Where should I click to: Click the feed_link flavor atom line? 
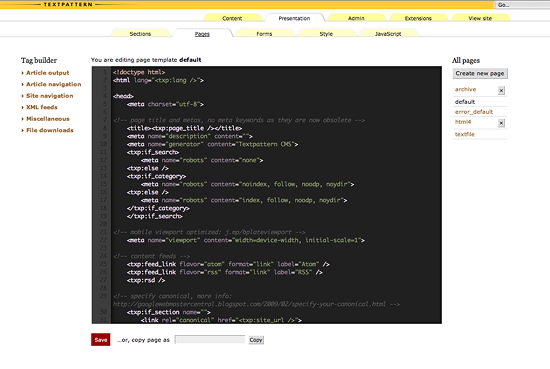tap(228, 264)
